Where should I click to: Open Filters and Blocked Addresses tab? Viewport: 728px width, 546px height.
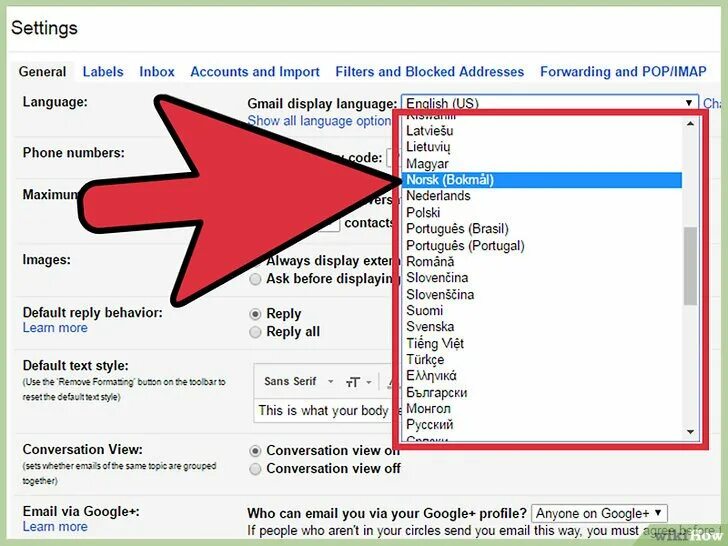[429, 72]
